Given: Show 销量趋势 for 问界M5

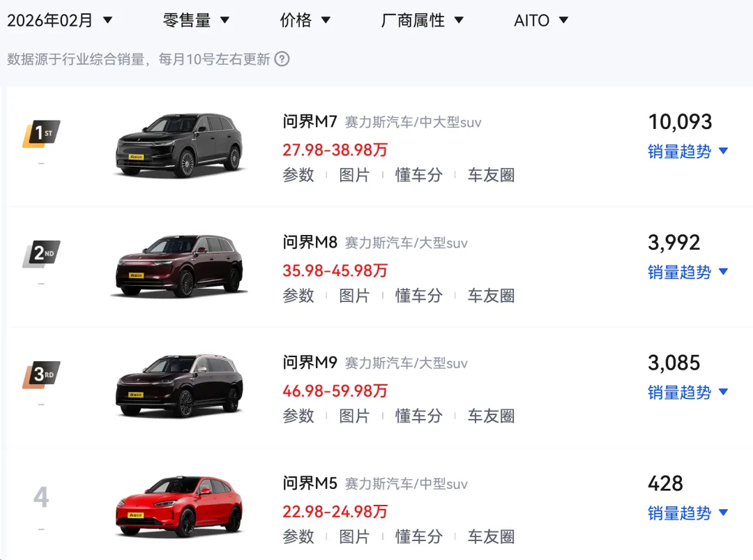Looking at the screenshot, I should click(x=687, y=513).
